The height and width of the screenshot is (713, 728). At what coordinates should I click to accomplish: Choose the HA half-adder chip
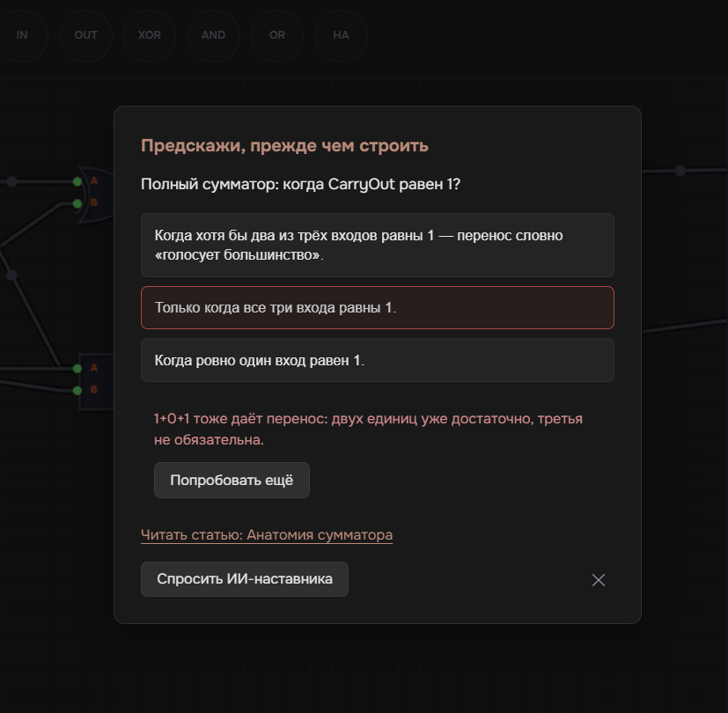[x=342, y=36]
